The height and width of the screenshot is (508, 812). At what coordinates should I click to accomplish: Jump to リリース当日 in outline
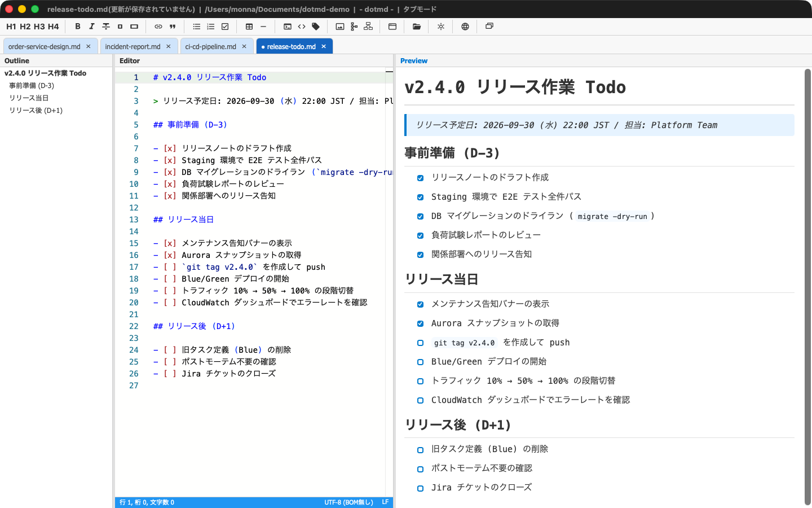point(29,98)
